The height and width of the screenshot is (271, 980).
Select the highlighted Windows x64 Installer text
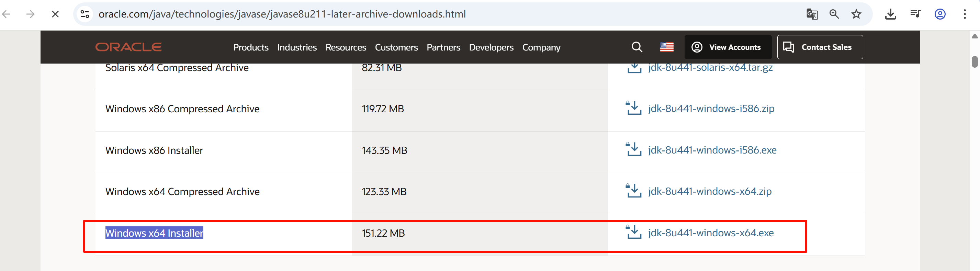coord(154,233)
